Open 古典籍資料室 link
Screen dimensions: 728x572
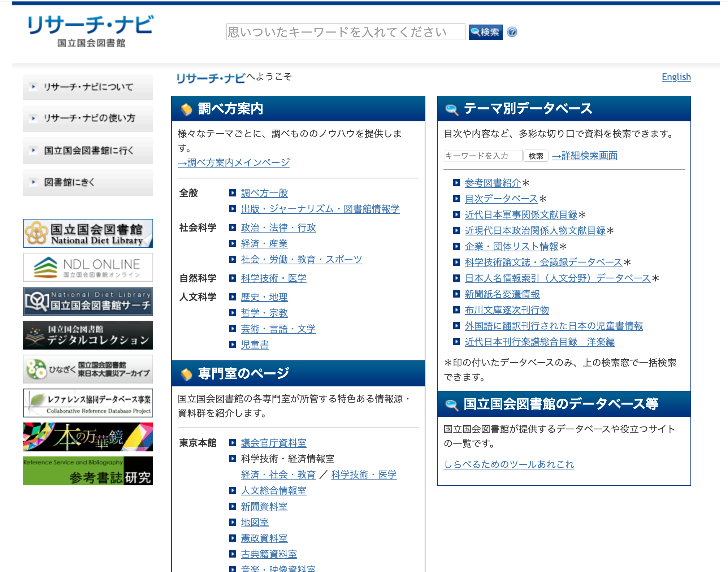[x=269, y=554]
